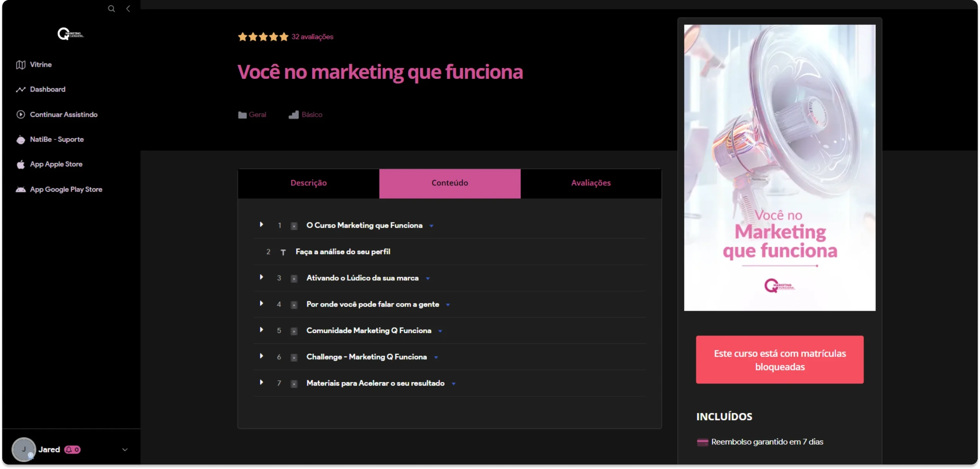The image size is (980, 469).
Task: Switch to the Avaliações tab
Action: pos(591,183)
